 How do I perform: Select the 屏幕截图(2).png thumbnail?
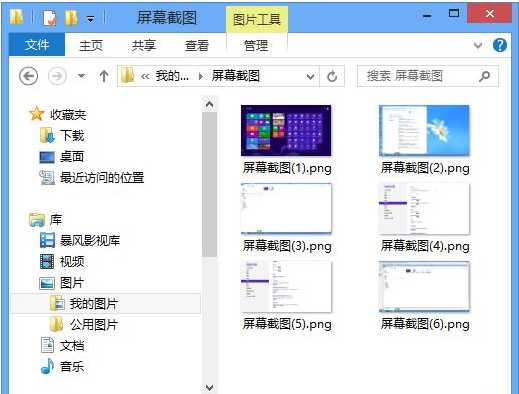point(424,131)
